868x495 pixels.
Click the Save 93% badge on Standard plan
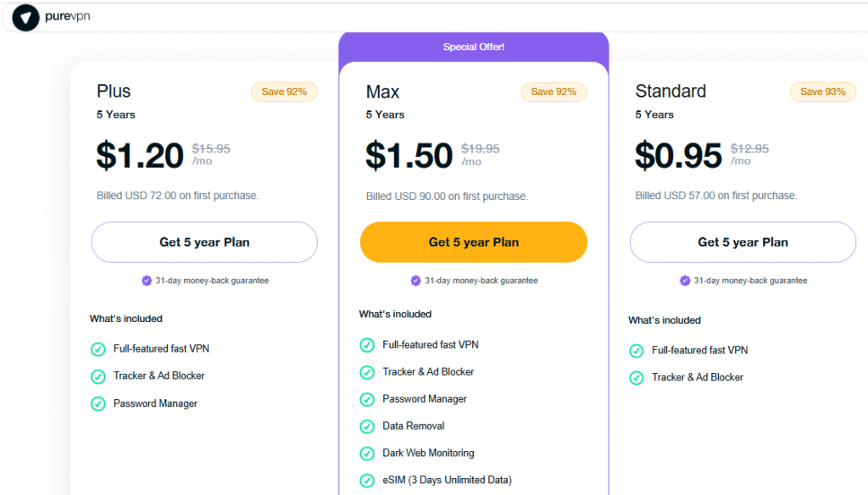tap(823, 92)
